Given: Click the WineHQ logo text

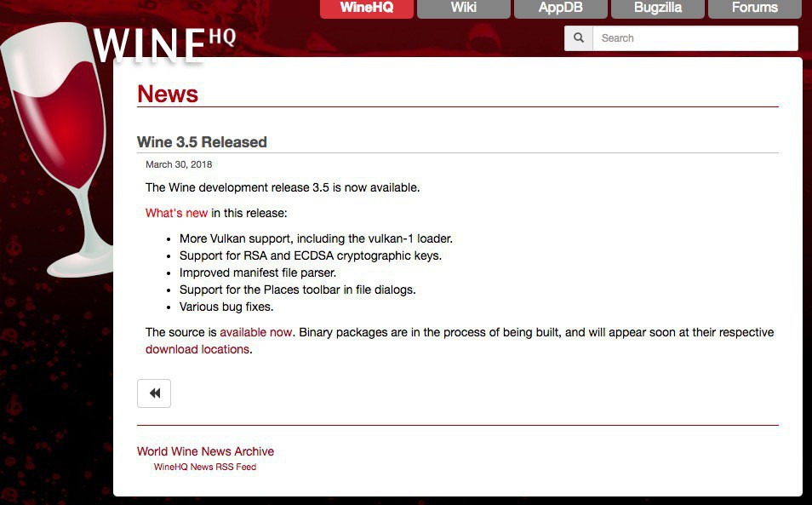Looking at the screenshot, I should (164, 46).
